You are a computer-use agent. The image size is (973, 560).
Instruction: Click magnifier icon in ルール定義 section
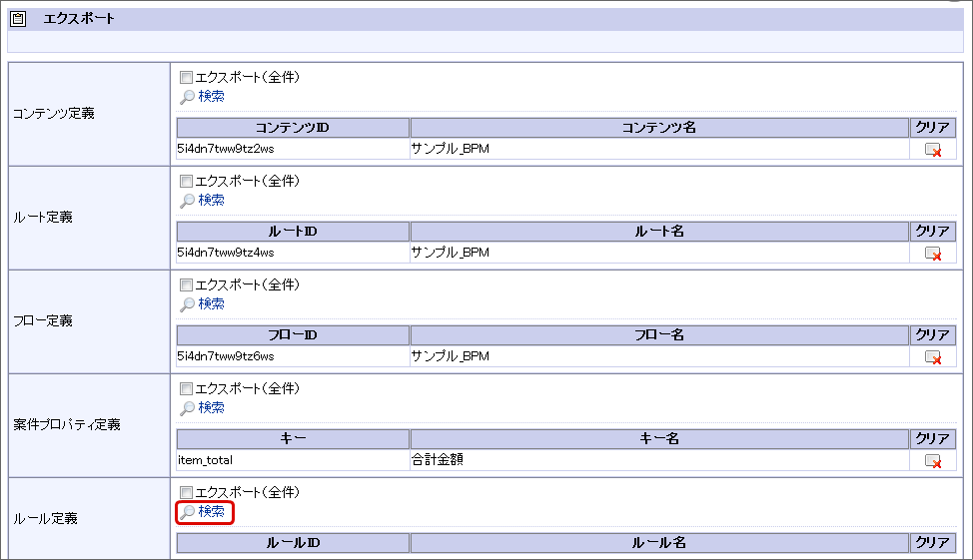[x=187, y=512]
